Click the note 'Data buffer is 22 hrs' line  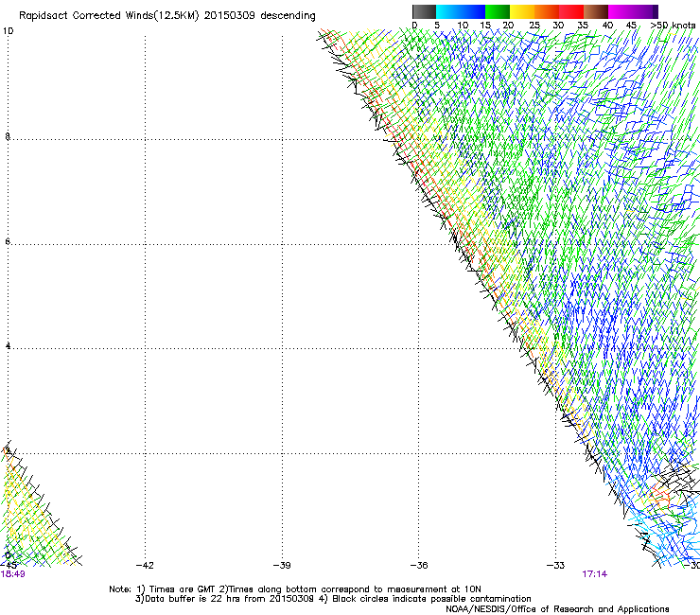(333, 599)
